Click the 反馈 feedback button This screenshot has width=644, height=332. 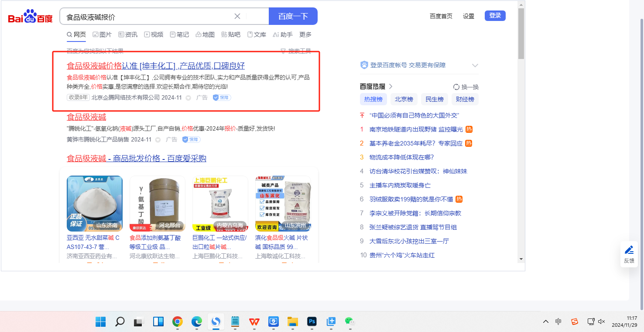point(629,255)
